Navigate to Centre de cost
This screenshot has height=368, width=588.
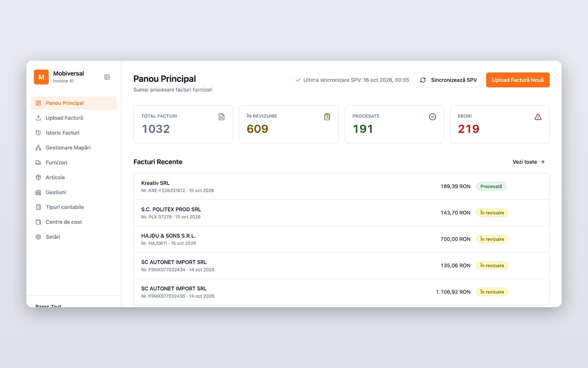click(x=74, y=222)
